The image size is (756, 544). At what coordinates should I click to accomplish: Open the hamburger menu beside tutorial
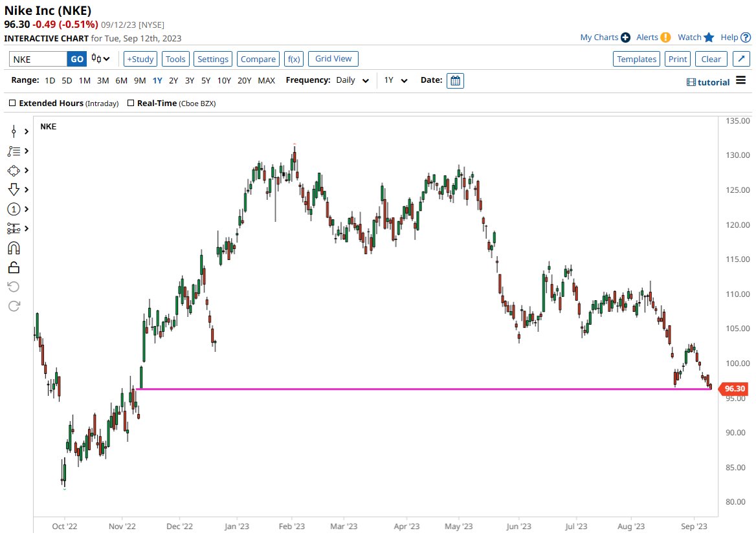[x=741, y=80]
